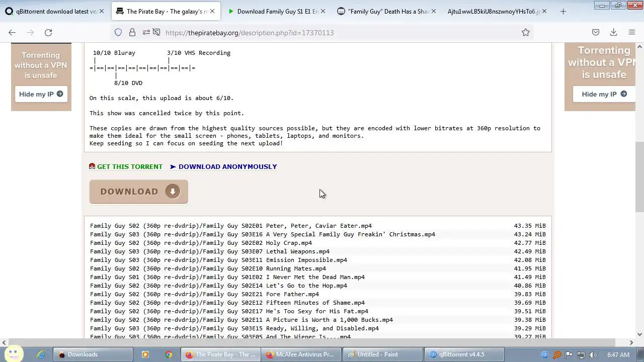Select the S03E16 Freakin' Christmas.mp4 file row
This screenshot has height=362, width=644.
(318, 234)
